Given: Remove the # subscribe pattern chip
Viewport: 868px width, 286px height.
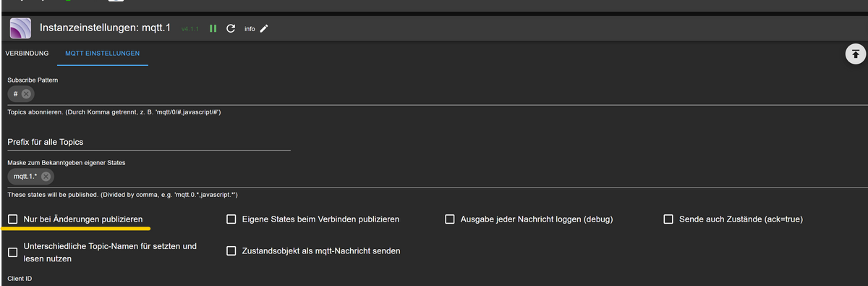Looking at the screenshot, I should 27,94.
